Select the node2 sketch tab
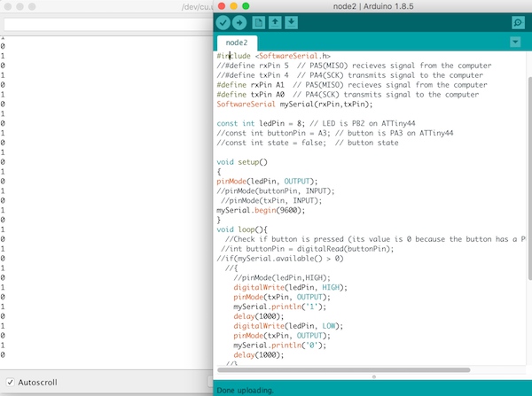 [237, 43]
